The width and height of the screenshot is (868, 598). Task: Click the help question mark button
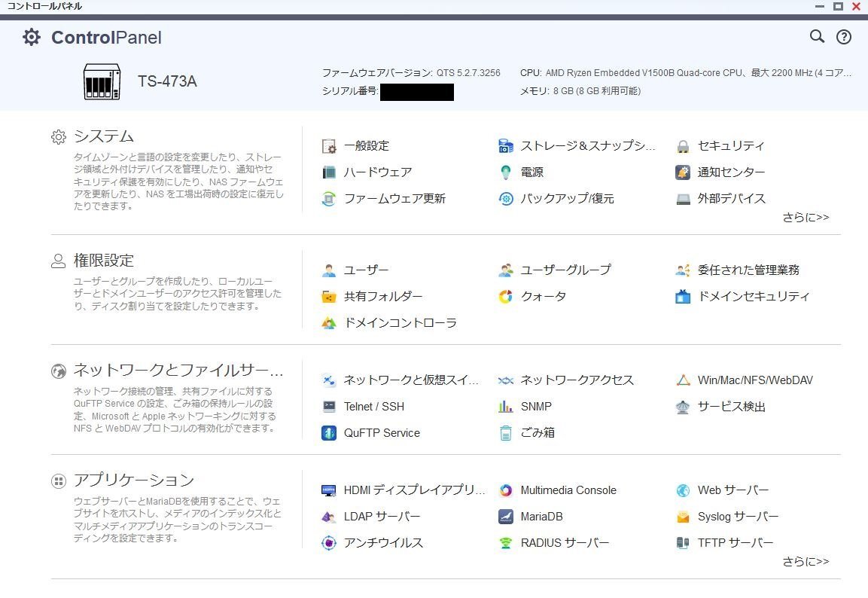(x=843, y=36)
